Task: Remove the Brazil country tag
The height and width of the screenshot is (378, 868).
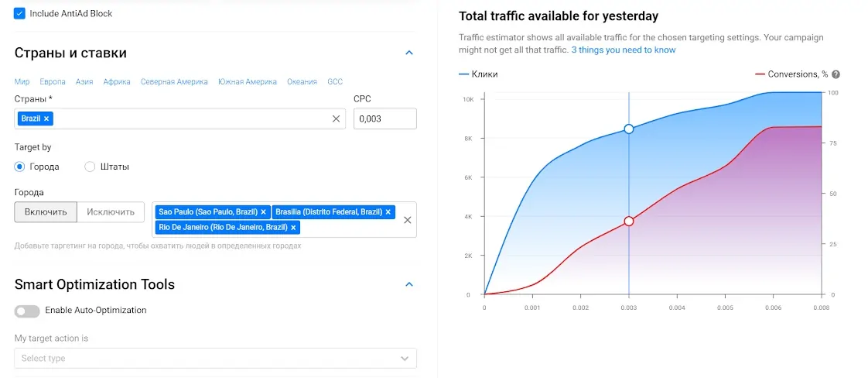Action: 46,119
